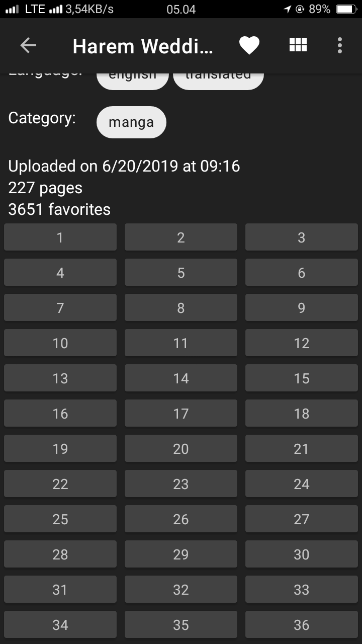Select page 21
This screenshot has width=362, height=644.
(x=301, y=448)
